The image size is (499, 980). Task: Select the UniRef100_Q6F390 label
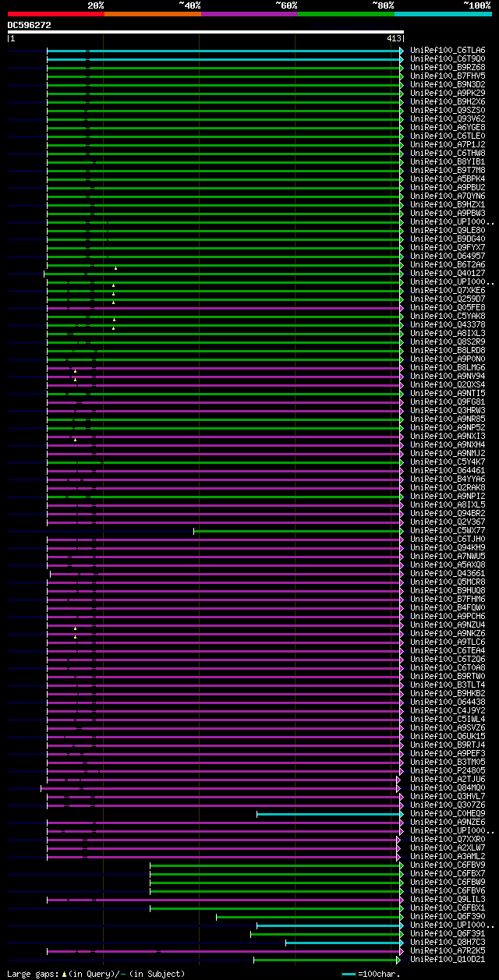(448, 916)
